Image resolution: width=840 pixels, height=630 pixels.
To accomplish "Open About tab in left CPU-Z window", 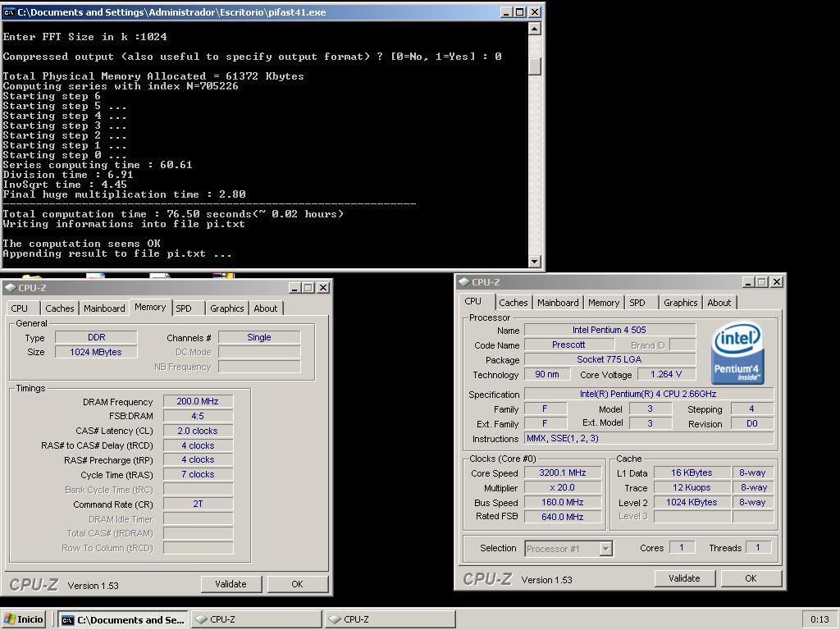I will coord(266,308).
